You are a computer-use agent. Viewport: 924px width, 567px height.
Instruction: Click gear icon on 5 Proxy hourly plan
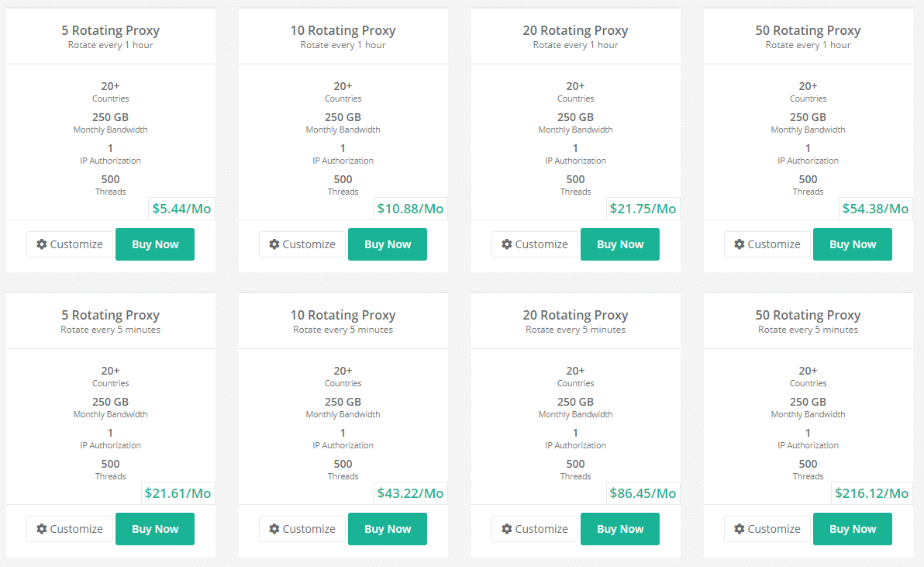[42, 244]
